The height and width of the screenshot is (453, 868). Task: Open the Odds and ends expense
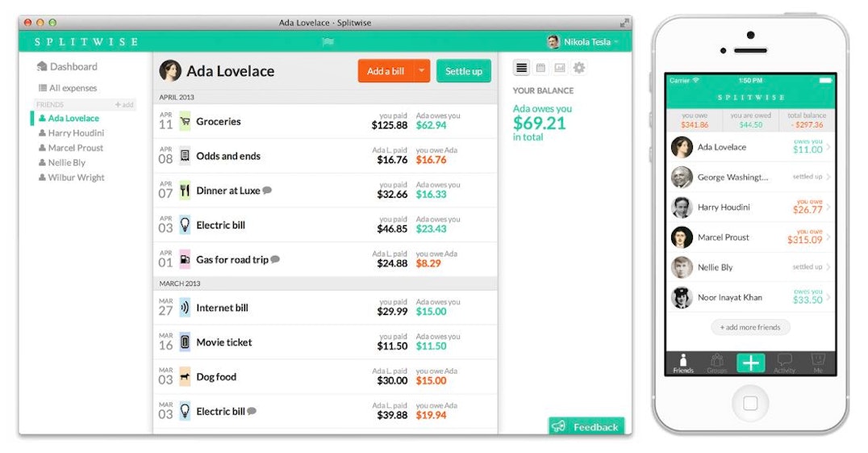[326, 156]
